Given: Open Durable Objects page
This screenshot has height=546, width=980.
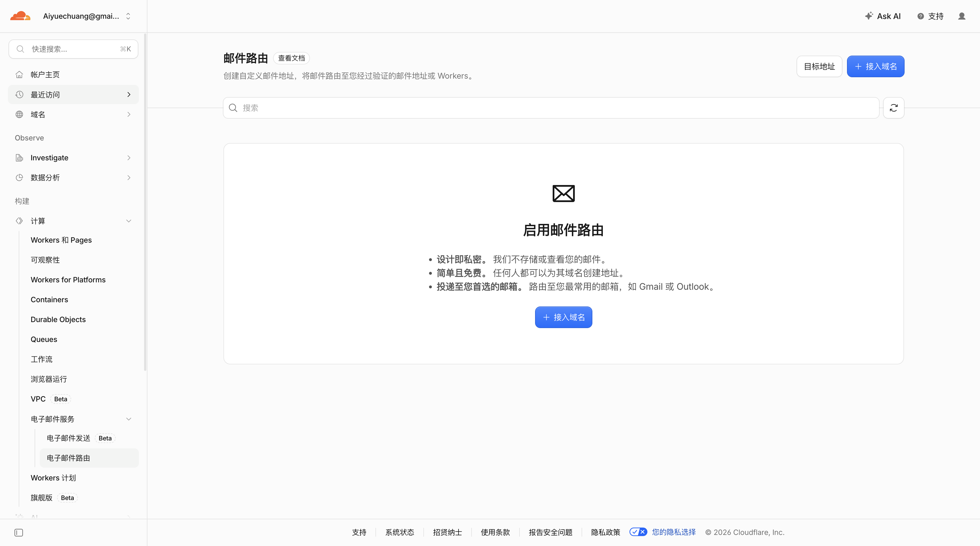Looking at the screenshot, I should click(58, 320).
